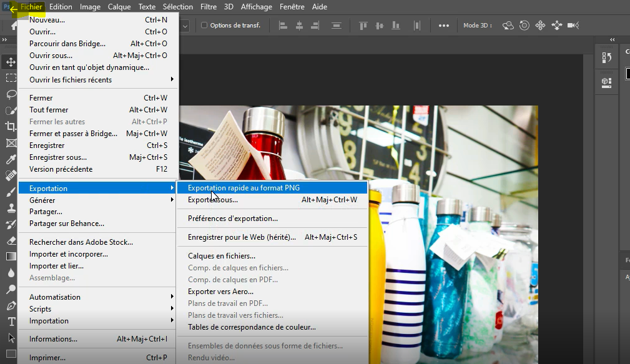Select Préférences d'exportation... entry

click(x=233, y=219)
